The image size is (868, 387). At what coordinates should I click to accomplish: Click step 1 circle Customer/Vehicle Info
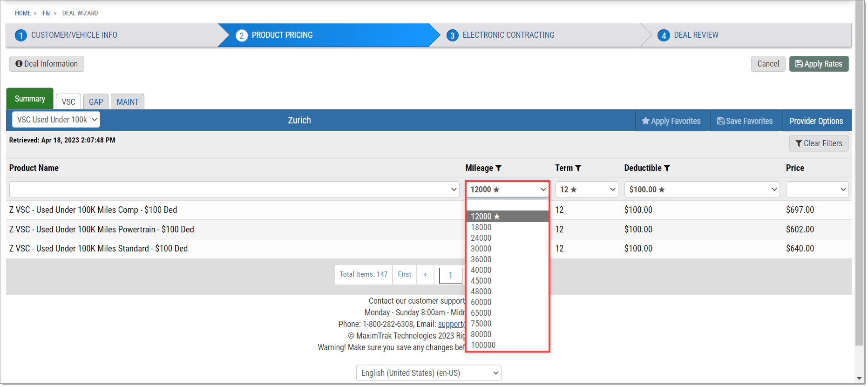coord(21,35)
